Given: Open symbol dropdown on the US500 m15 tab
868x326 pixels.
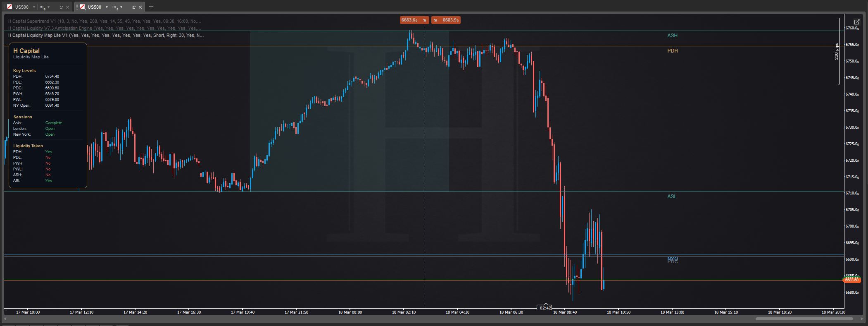Looking at the screenshot, I should click(34, 7).
